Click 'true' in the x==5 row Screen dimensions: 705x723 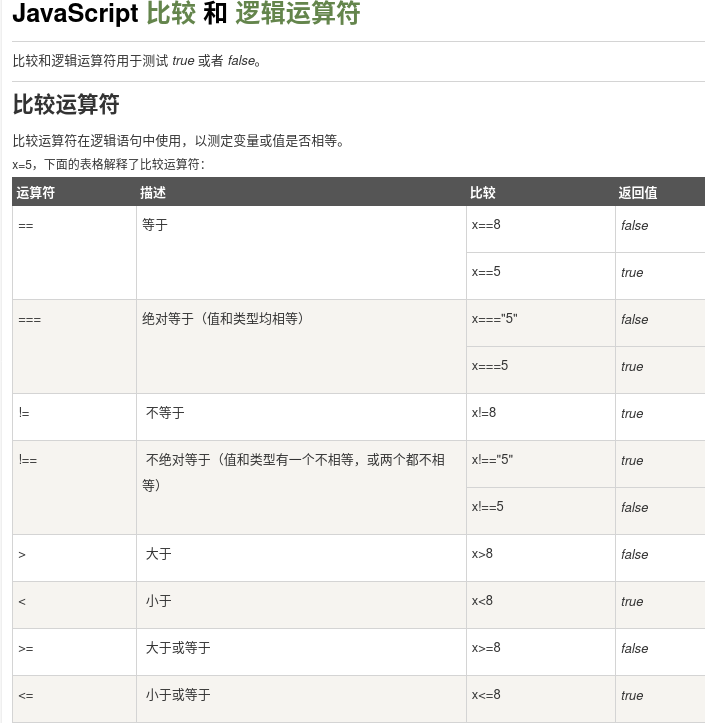point(632,273)
